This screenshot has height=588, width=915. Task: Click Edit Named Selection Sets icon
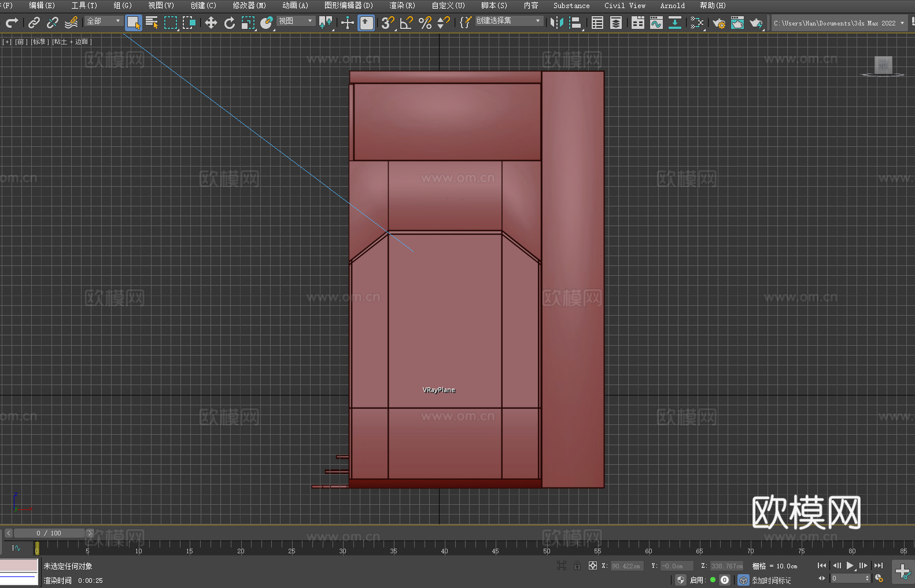tap(466, 23)
